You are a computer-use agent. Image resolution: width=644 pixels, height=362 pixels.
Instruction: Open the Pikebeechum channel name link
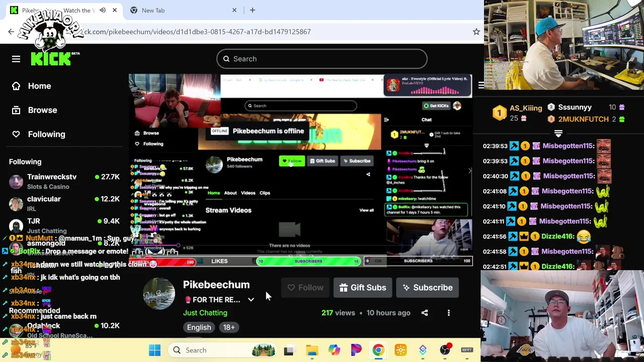[x=216, y=285]
